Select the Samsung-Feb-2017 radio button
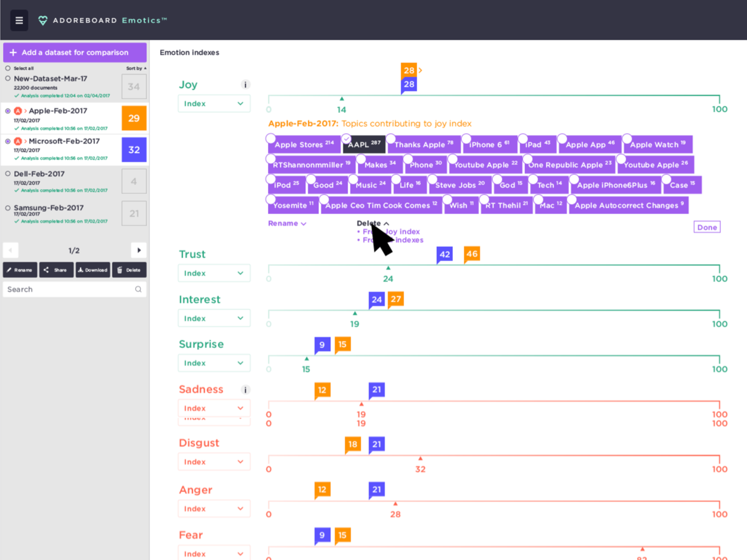 click(8, 208)
